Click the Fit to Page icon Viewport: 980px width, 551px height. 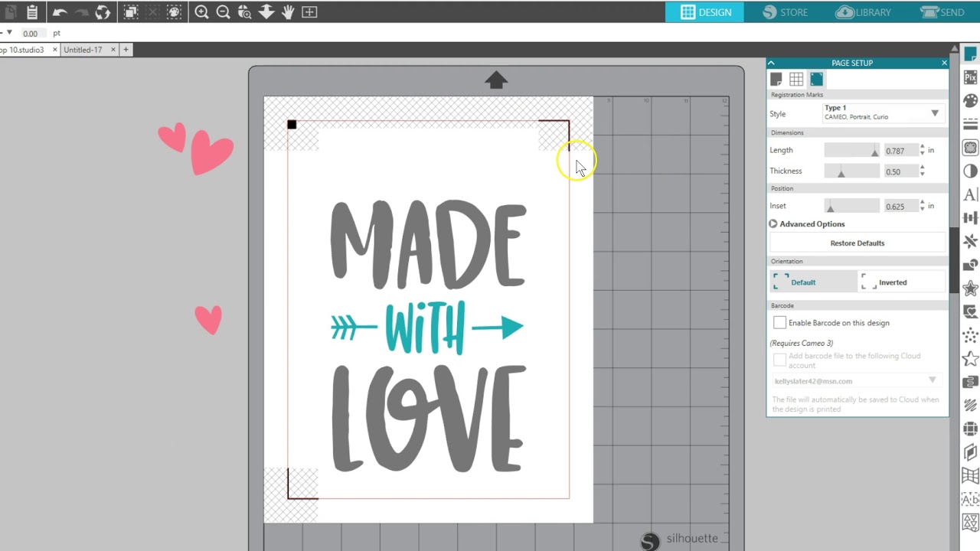(309, 12)
